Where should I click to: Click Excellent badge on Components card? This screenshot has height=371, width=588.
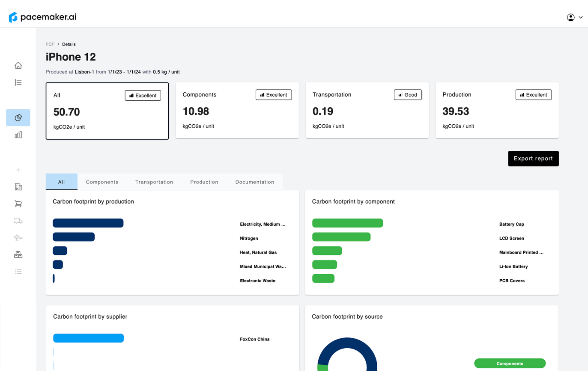(x=274, y=95)
